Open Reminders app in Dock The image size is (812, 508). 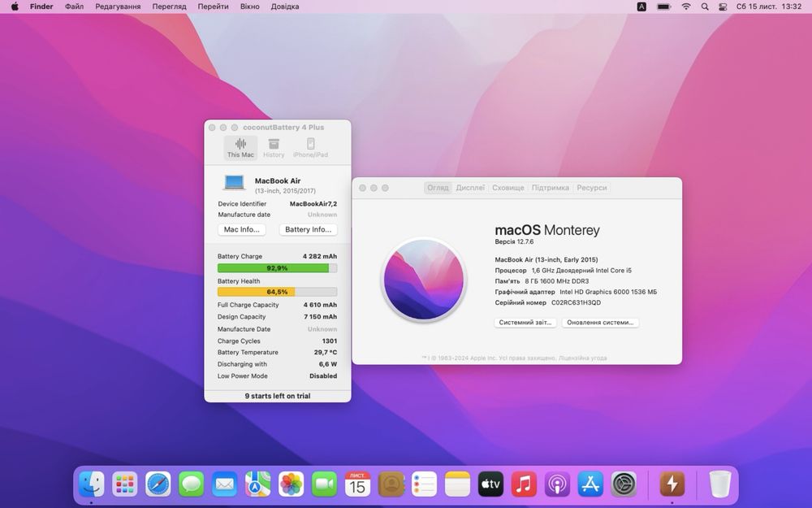[x=424, y=484]
